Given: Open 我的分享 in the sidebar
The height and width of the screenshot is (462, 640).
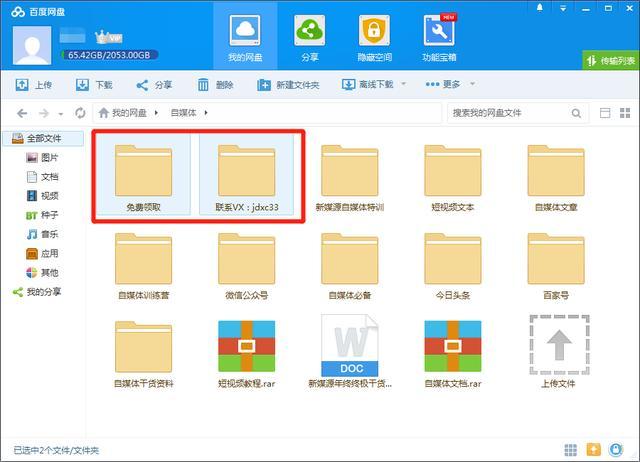Looking at the screenshot, I should click(x=37, y=292).
